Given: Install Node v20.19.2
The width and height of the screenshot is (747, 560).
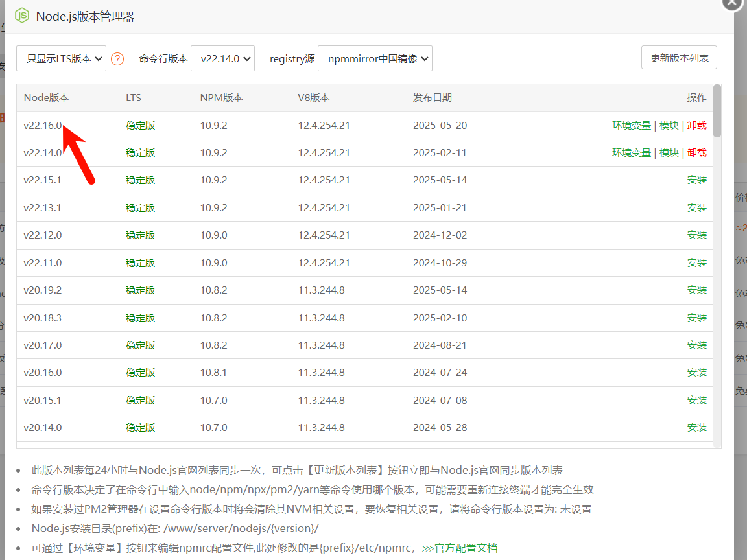Looking at the screenshot, I should coord(696,290).
